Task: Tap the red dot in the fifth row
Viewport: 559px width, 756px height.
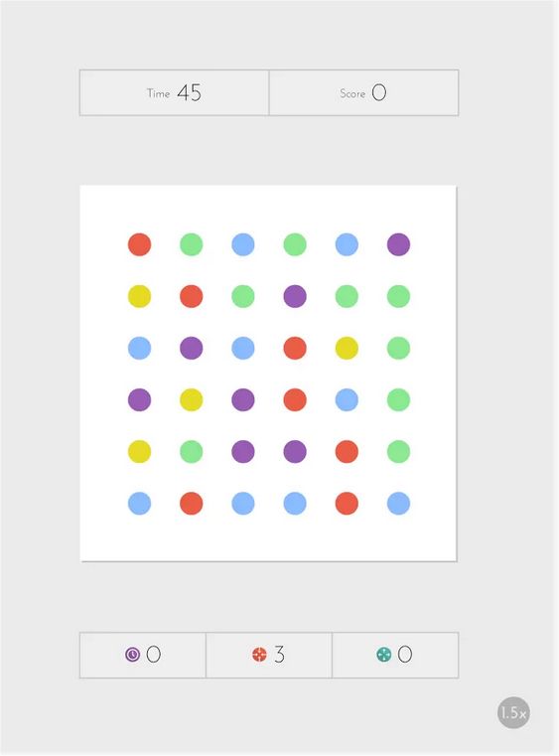Action: (x=347, y=451)
